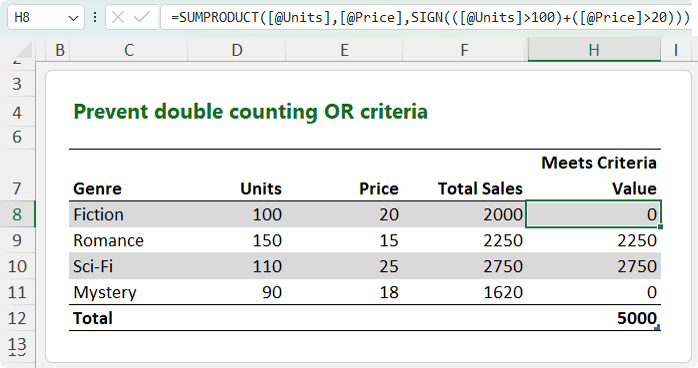Select active cell H8 showing 0

[593, 214]
